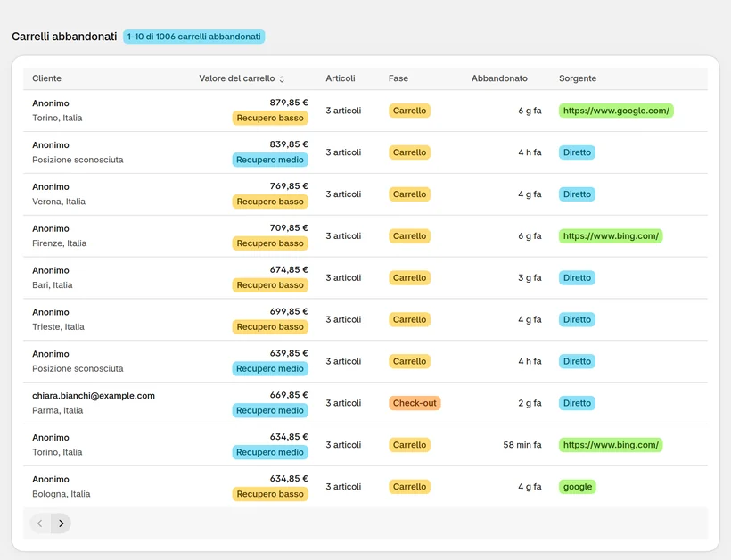This screenshot has width=731, height=560.
Task: Click the bing.com source in the Firenze row
Action: 611,236
